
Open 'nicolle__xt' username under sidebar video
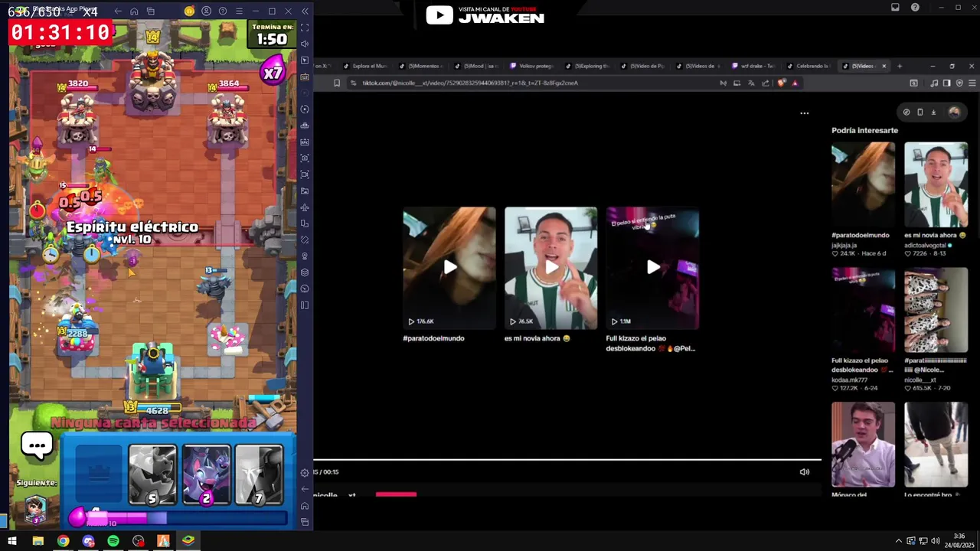[920, 380]
